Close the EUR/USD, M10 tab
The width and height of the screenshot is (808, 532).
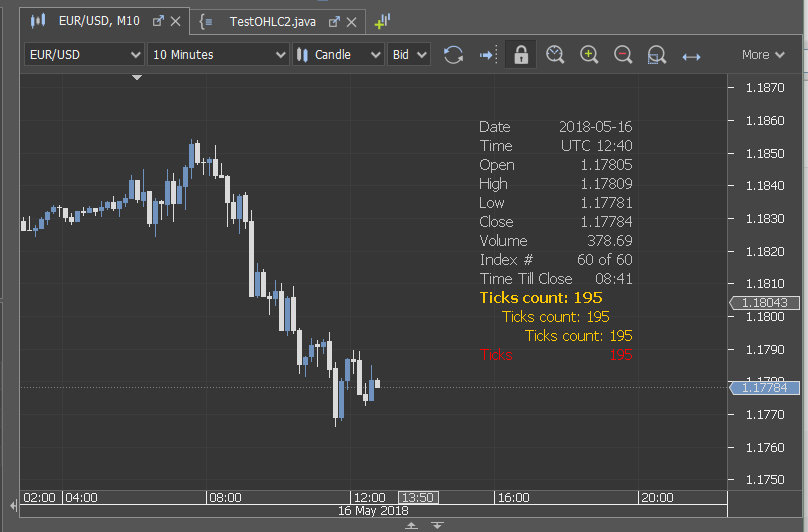coord(176,21)
